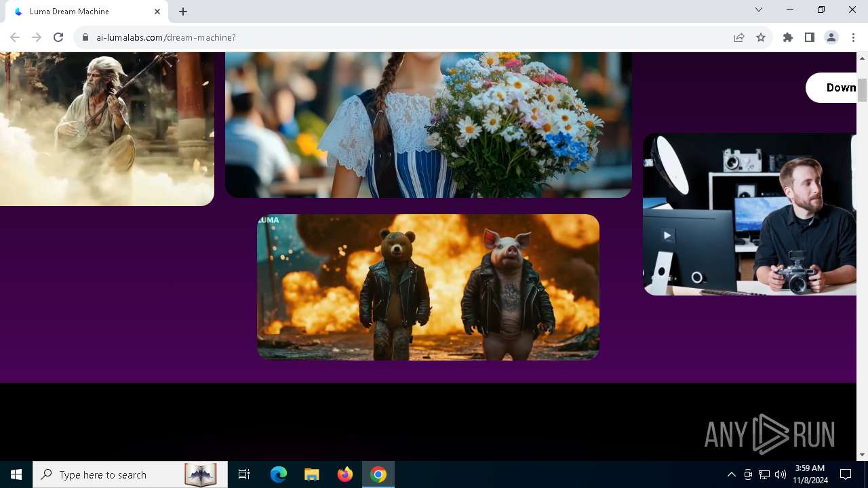
Task: Open a new tab with plus button
Action: [x=183, y=12]
